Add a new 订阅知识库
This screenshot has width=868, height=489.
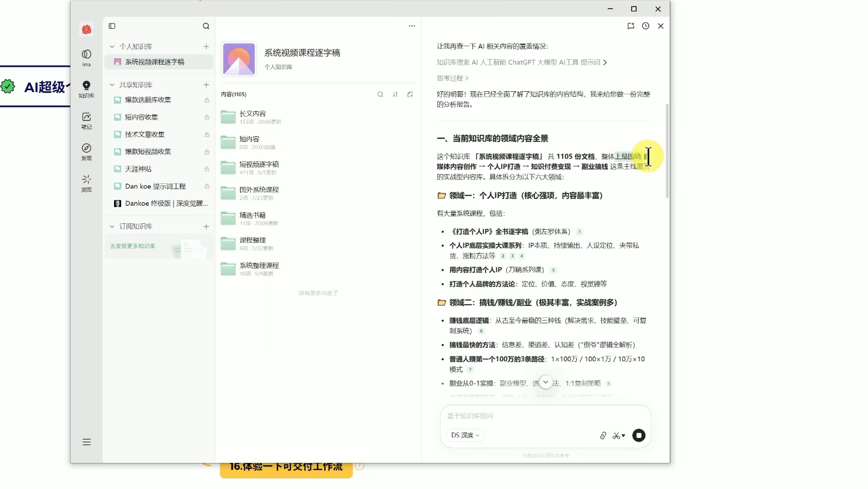(206, 227)
